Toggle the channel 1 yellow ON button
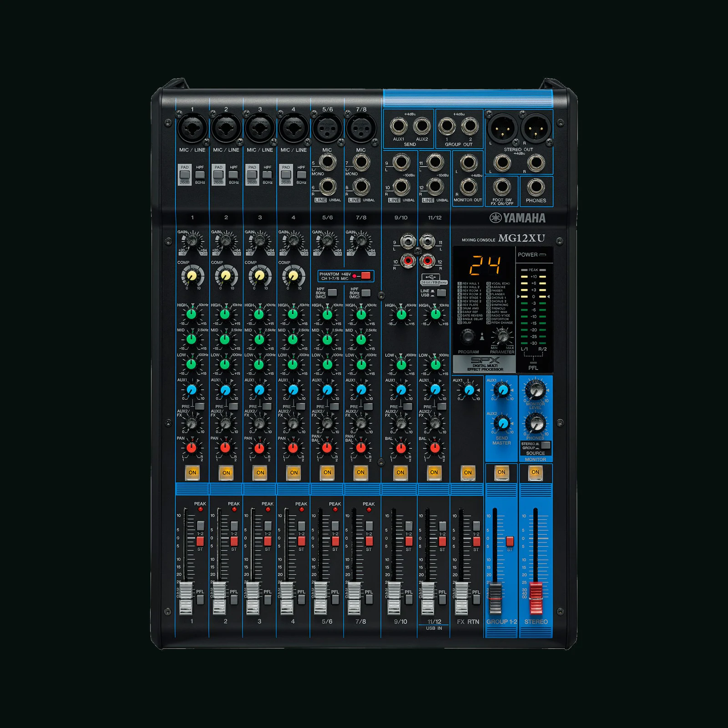Screen dimensions: 728x728 pyautogui.click(x=192, y=472)
